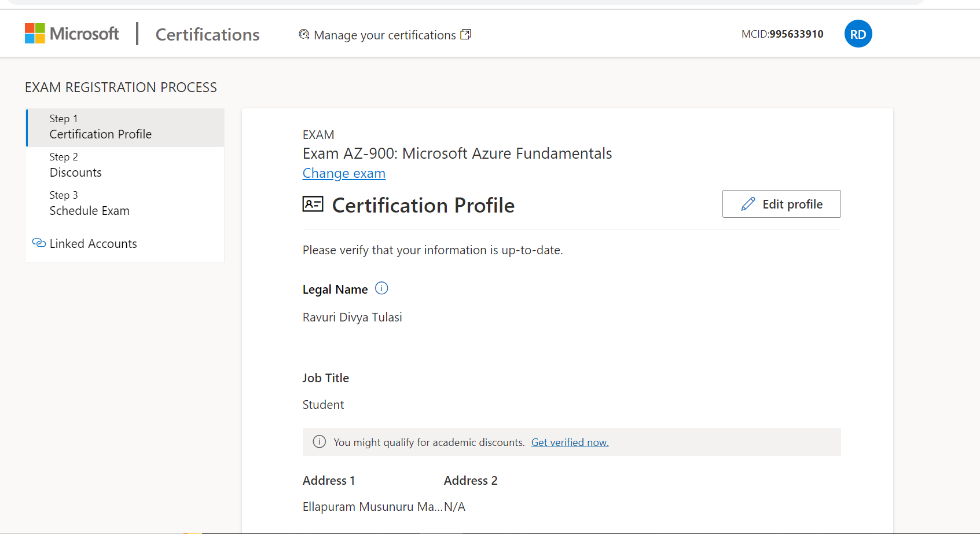Select Step 1 Certification Profile
The width and height of the screenshot is (980, 534).
pyautogui.click(x=100, y=127)
